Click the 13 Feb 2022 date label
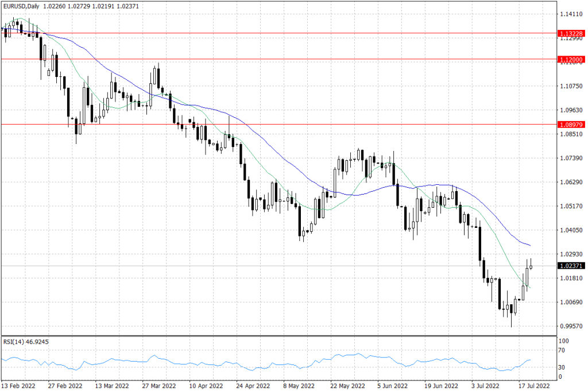This screenshot has width=588, height=392. (18, 386)
